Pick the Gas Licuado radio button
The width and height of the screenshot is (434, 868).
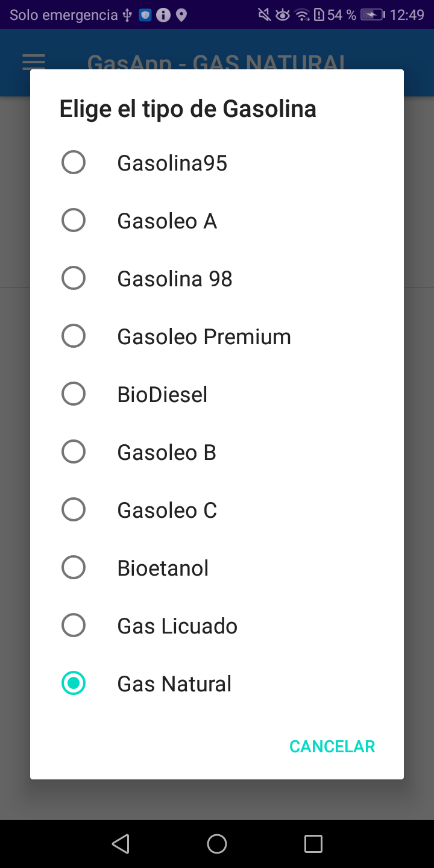(x=74, y=626)
